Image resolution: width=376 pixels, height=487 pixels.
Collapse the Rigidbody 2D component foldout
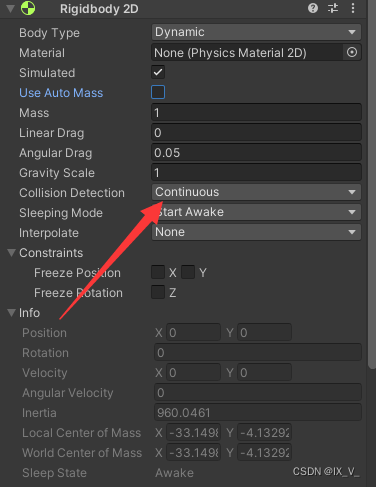(11, 9)
